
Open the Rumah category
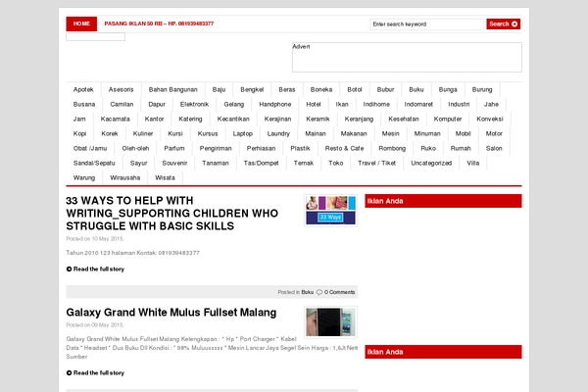pyautogui.click(x=461, y=148)
